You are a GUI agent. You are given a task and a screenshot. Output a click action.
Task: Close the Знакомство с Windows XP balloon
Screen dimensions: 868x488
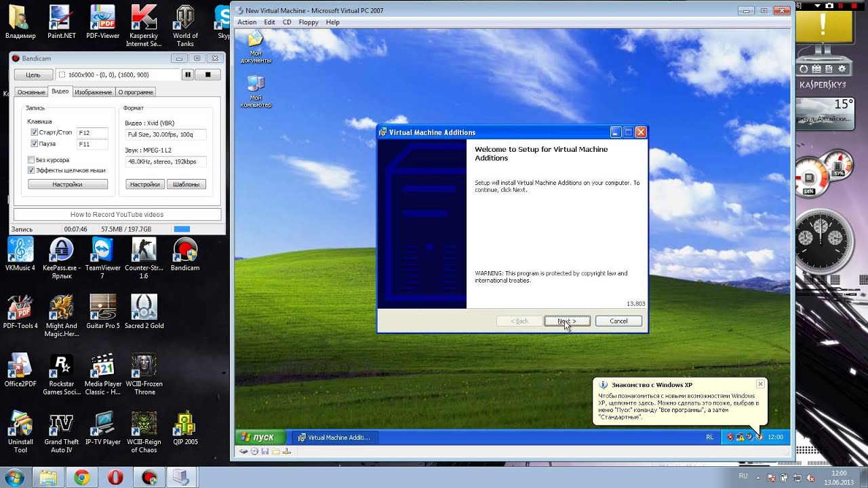[x=760, y=384]
